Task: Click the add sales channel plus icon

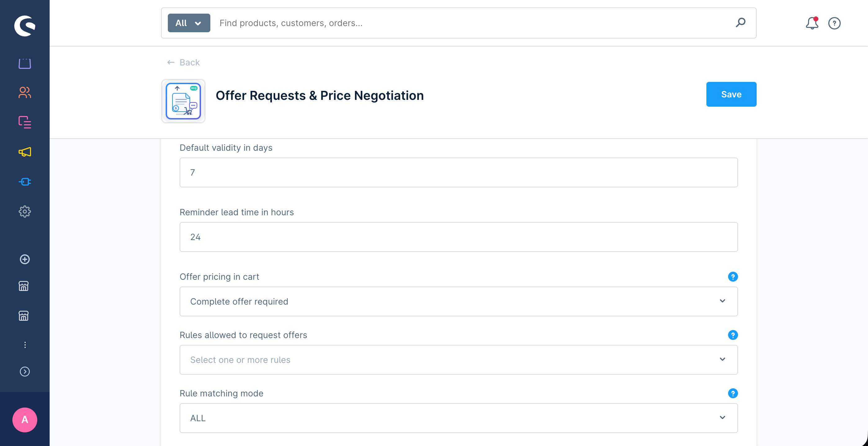Action: [x=25, y=259]
